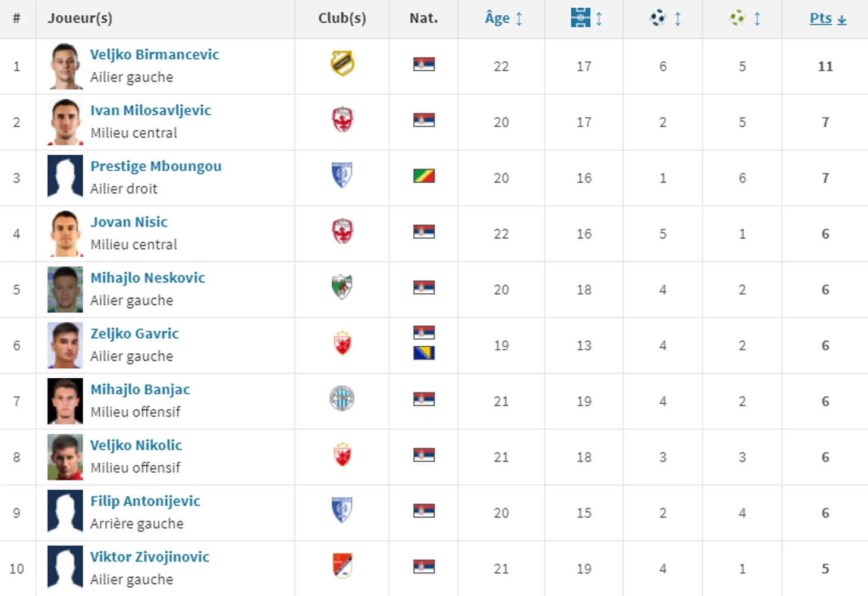Click Zeljko Gavric's photo thumbnail
868x596 pixels.
[x=65, y=346]
